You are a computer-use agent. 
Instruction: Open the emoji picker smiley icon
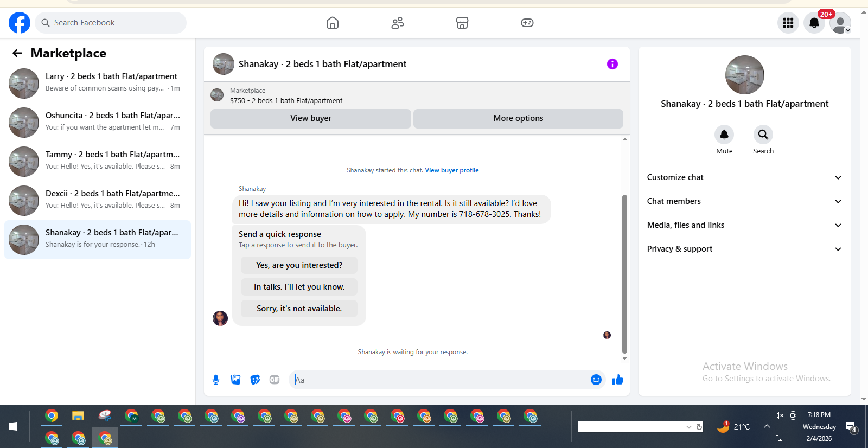[x=596, y=380]
